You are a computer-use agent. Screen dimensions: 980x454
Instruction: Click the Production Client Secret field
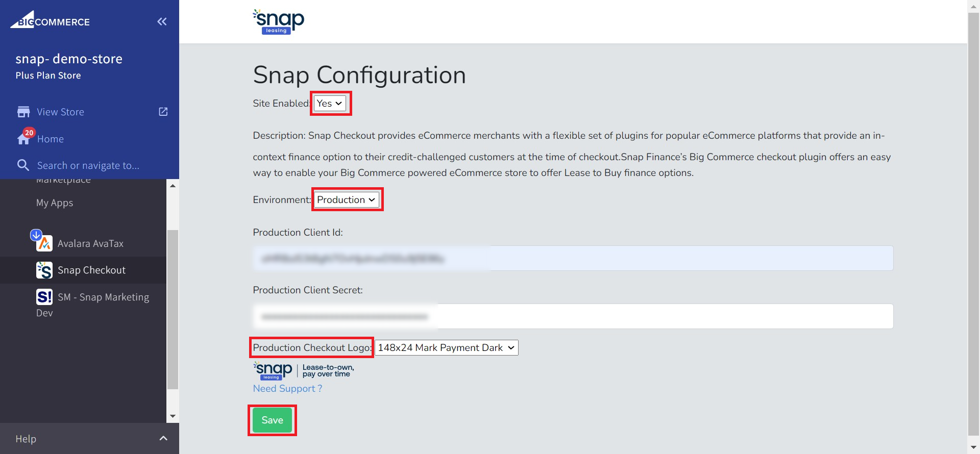573,316
